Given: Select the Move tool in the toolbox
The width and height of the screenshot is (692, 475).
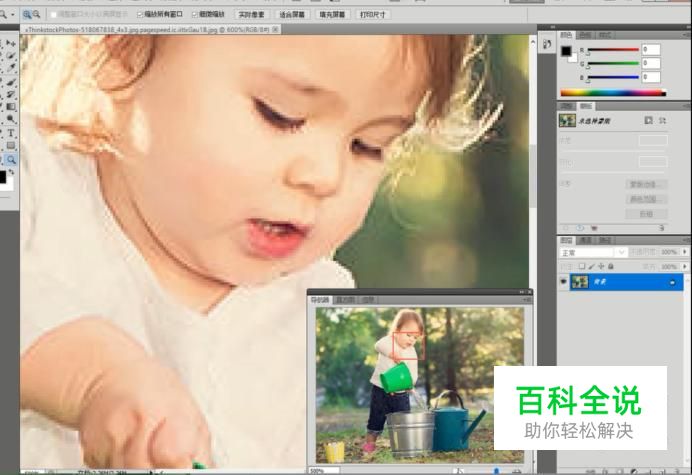Looking at the screenshot, I should point(11,43).
